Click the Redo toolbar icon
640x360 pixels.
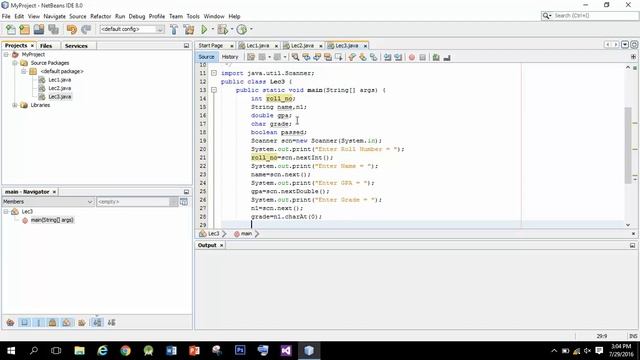pos(86,29)
